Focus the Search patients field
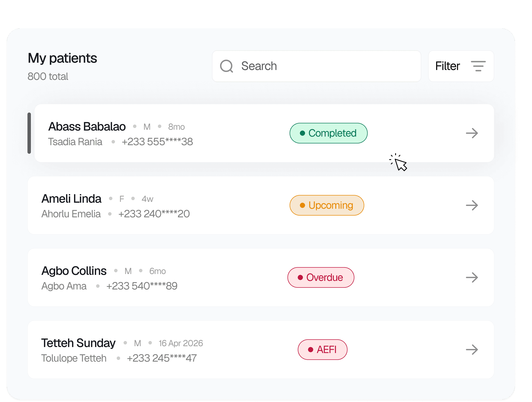532x402 pixels. tap(316, 66)
